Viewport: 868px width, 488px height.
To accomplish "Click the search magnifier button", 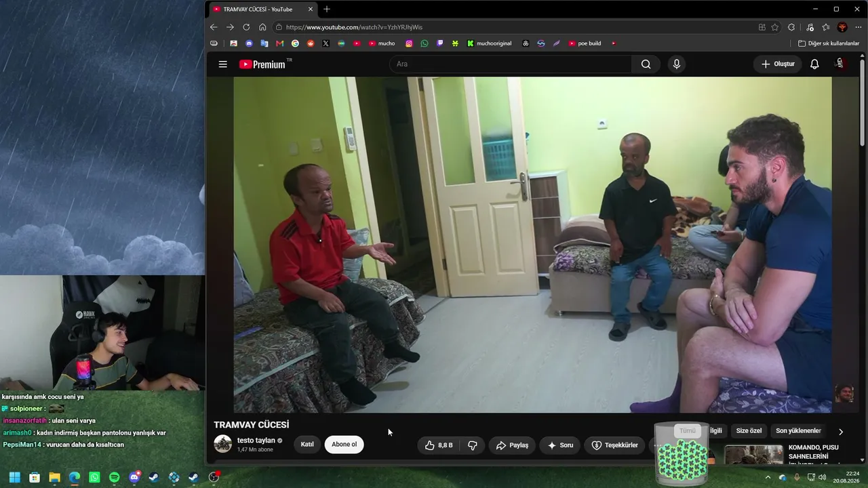I will (646, 64).
